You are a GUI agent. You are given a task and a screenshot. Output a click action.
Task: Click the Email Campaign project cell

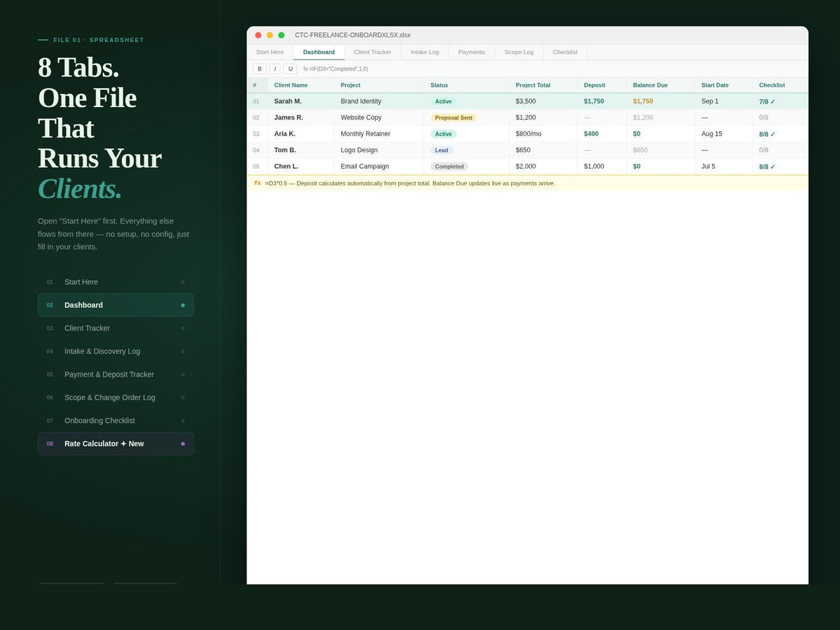pyautogui.click(x=379, y=167)
